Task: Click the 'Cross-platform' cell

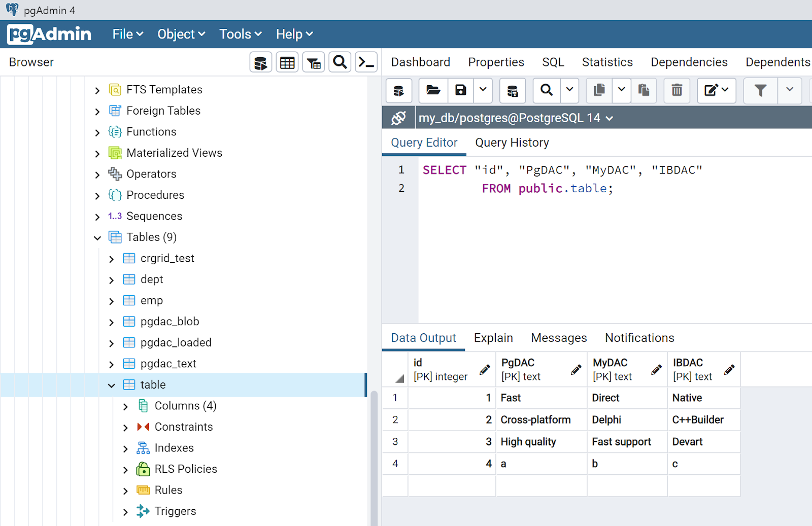Action: coord(542,420)
